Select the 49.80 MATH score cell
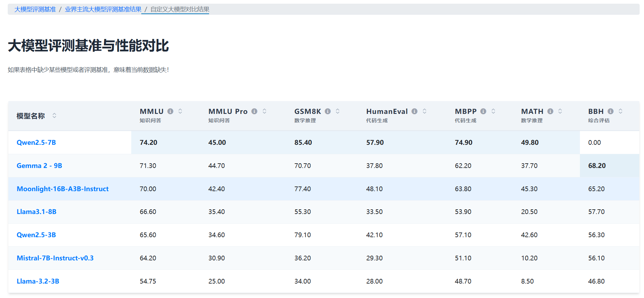Viewport: 644px width, 298px height. (x=546, y=142)
